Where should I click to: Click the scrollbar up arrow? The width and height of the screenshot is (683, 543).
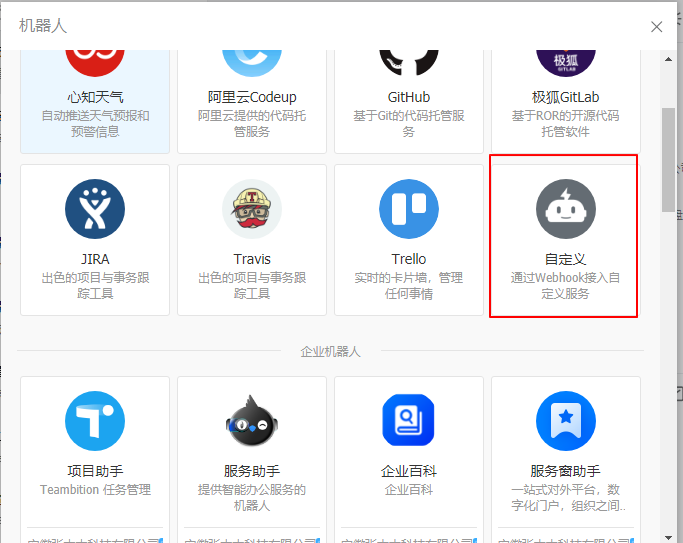click(668, 59)
